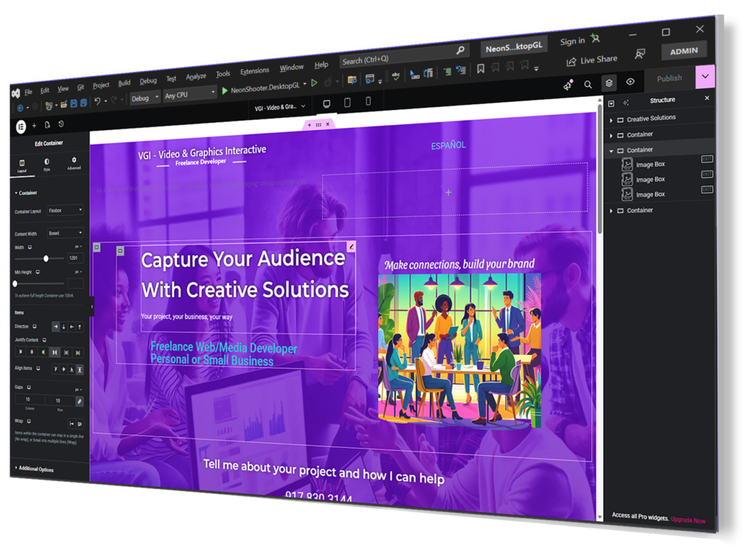Image resolution: width=752 pixels, height=560 pixels.
Task: Switch to mobile device preview icon
Action: pyautogui.click(x=368, y=101)
